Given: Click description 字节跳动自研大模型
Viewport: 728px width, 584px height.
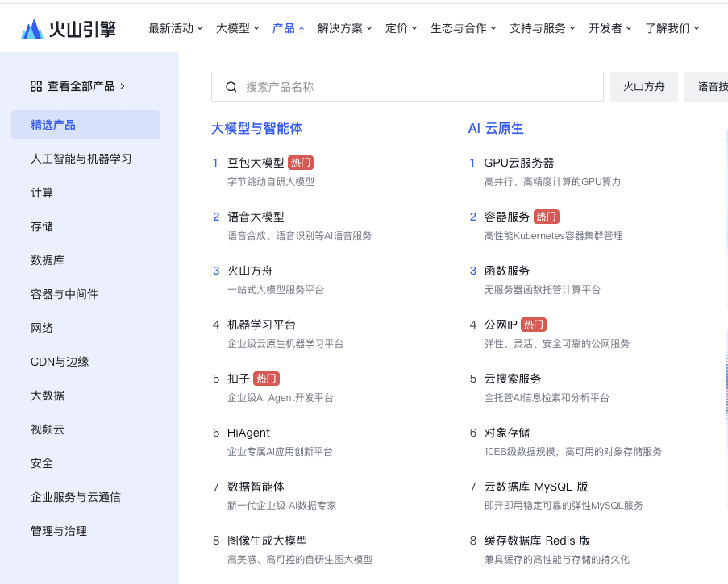Looking at the screenshot, I should pyautogui.click(x=271, y=182).
